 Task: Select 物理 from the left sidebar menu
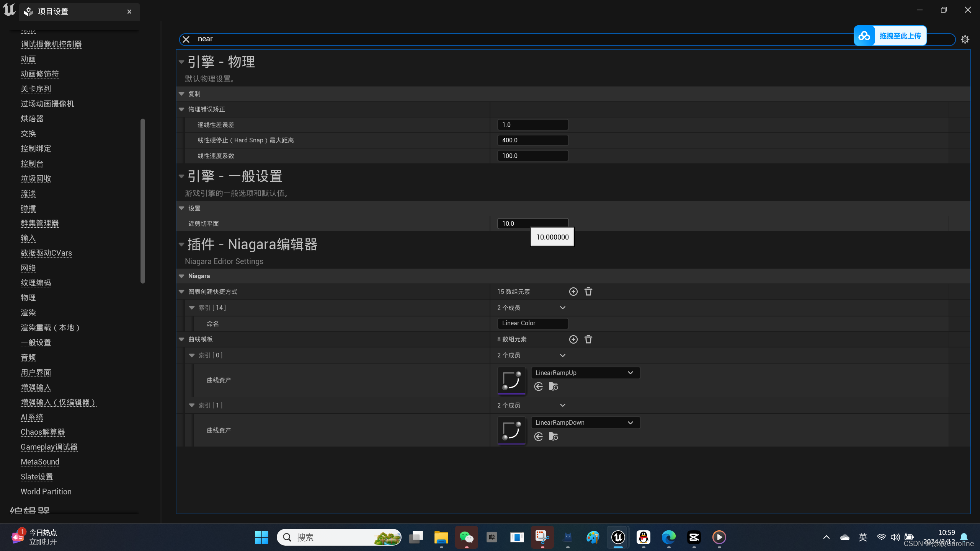tap(28, 297)
